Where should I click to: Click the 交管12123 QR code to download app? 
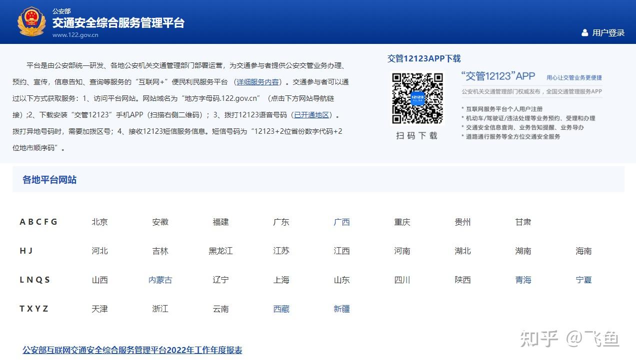point(417,99)
